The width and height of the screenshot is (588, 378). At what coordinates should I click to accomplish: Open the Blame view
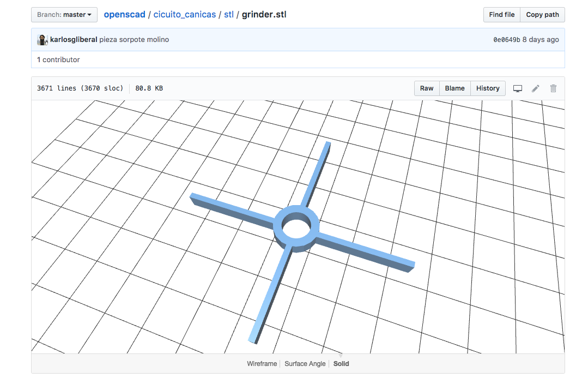point(454,88)
